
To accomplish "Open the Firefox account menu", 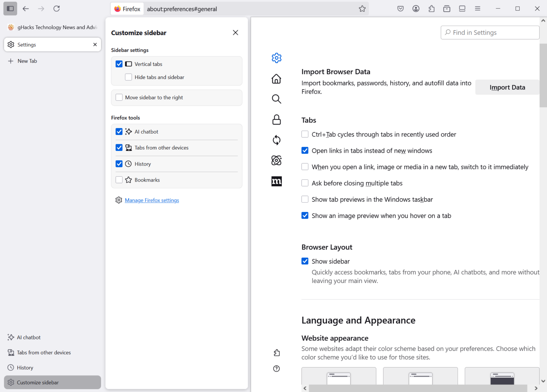I will [416, 9].
